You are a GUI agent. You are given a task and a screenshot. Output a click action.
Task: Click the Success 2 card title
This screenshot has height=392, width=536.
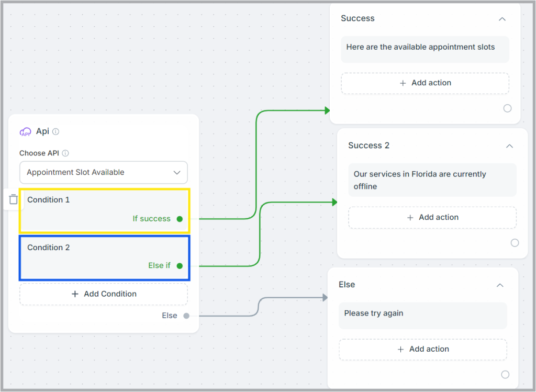point(368,145)
